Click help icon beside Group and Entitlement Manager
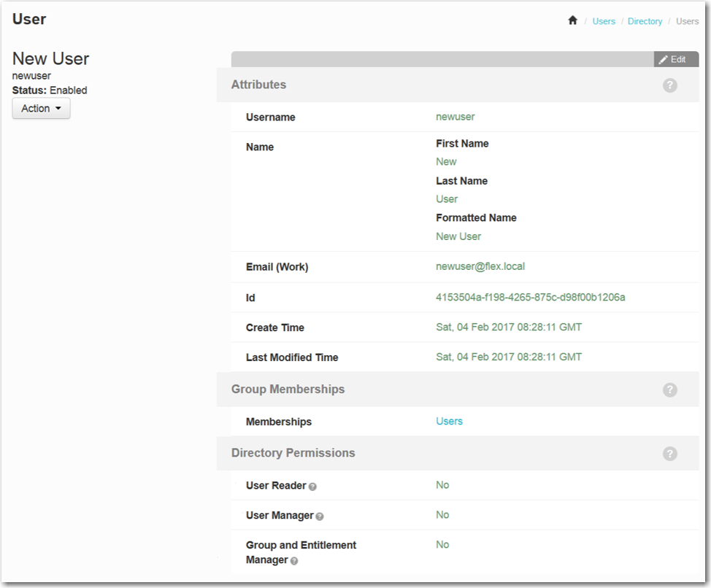The image size is (711, 588). pos(294,561)
